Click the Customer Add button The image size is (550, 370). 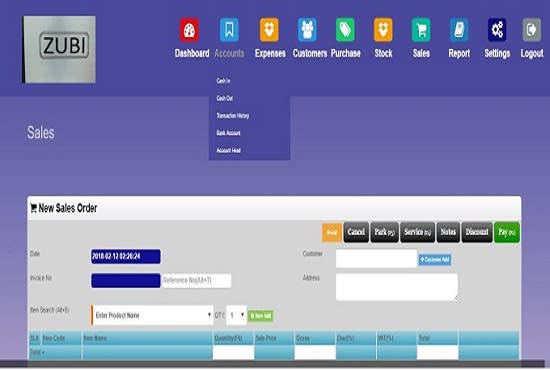435,260
